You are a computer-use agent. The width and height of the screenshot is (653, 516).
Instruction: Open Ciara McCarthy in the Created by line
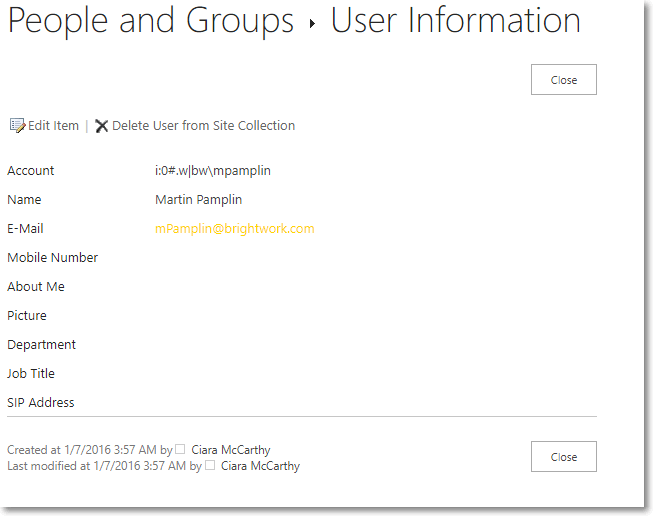click(230, 450)
